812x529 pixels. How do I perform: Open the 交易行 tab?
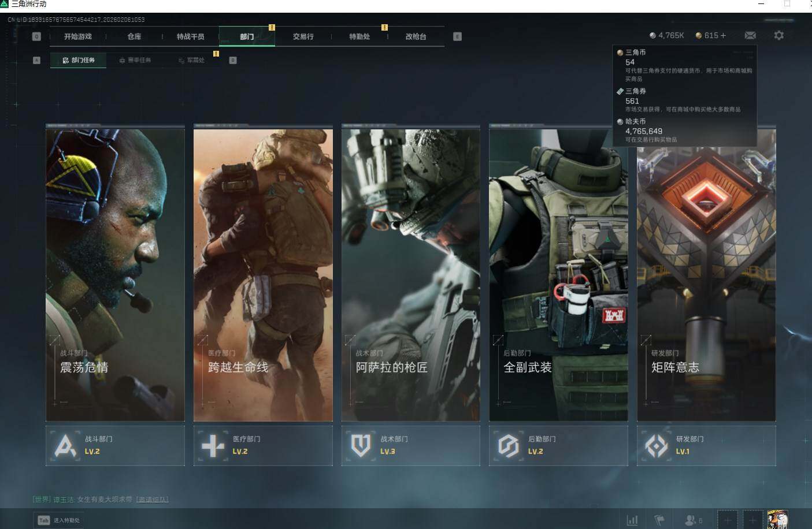(303, 36)
